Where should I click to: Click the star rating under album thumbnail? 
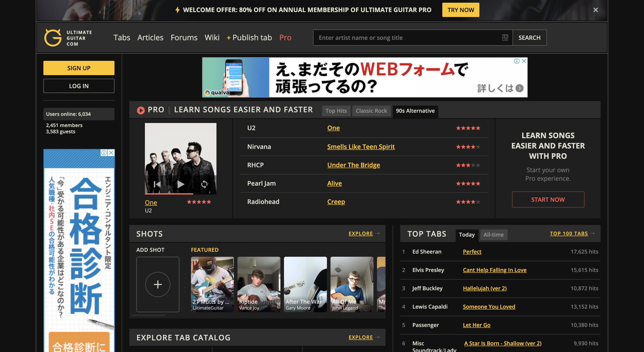point(199,202)
